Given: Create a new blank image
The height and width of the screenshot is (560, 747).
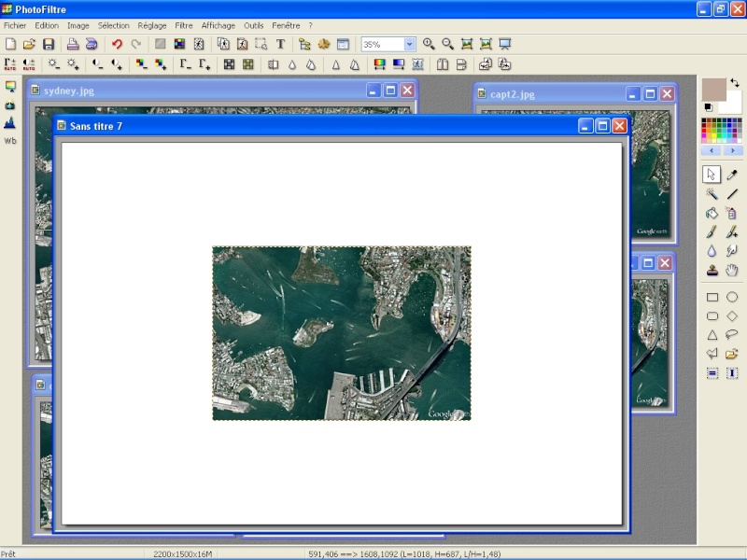Looking at the screenshot, I should click(x=10, y=44).
